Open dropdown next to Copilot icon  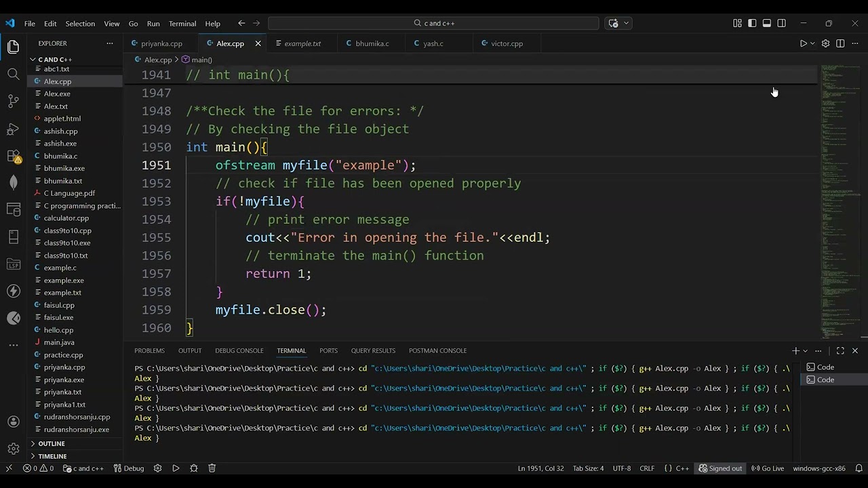(626, 23)
